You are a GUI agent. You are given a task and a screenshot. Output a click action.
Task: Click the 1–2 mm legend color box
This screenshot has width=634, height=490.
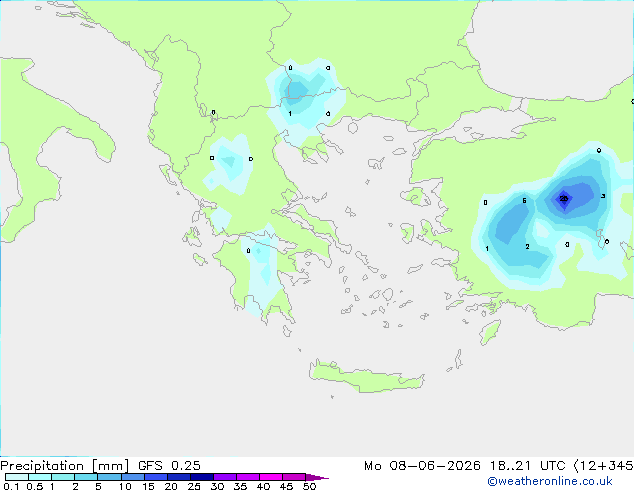click(63, 477)
